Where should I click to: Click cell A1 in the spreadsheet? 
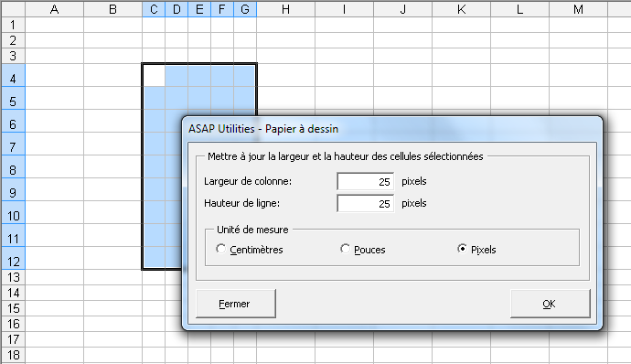[55, 25]
